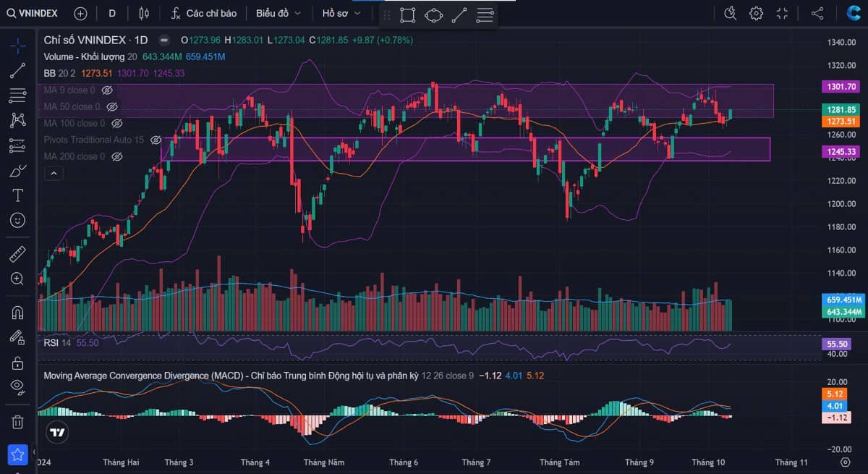
Task: Unhide the MA 200 indicator
Action: pos(116,156)
